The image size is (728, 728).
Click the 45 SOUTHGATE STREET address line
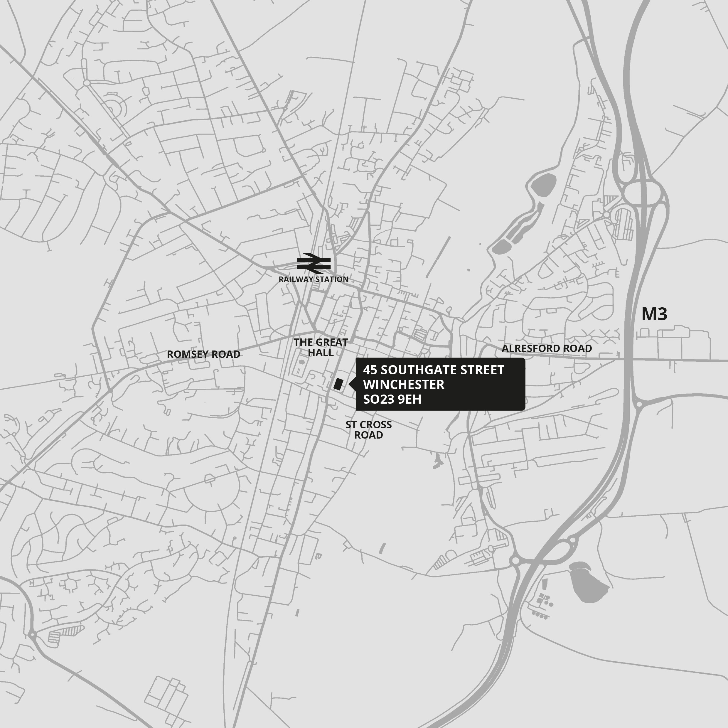[434, 370]
